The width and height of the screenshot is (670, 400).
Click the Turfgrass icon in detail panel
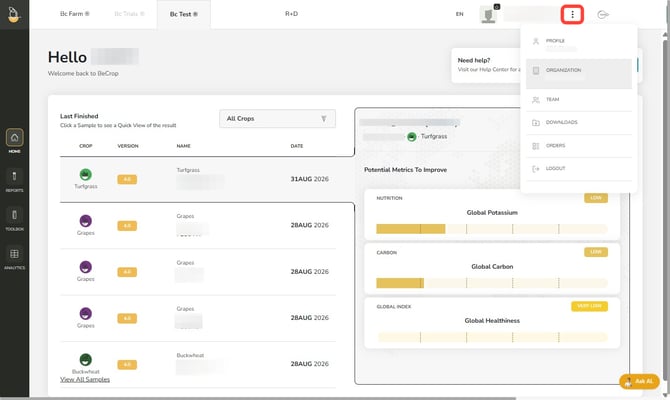411,137
